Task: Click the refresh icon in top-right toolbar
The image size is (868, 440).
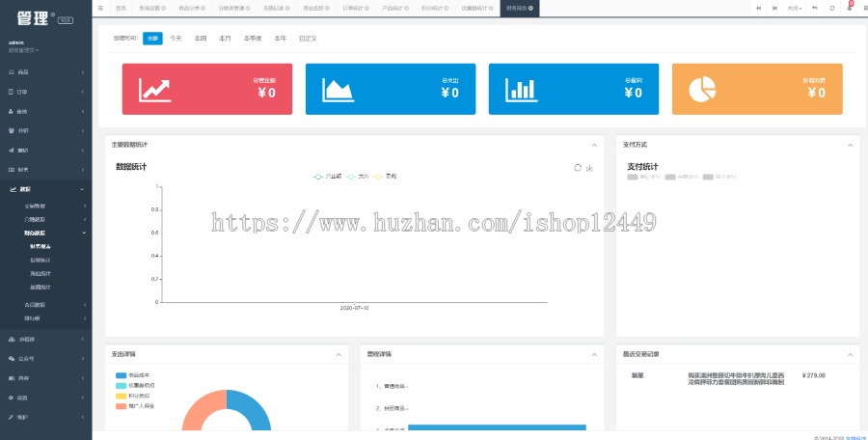Action: tap(832, 8)
